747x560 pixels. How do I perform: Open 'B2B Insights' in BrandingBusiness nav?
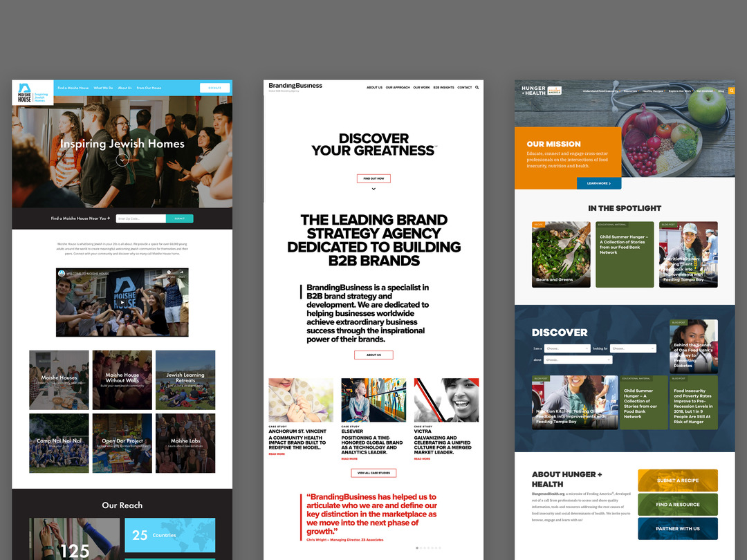(x=443, y=88)
